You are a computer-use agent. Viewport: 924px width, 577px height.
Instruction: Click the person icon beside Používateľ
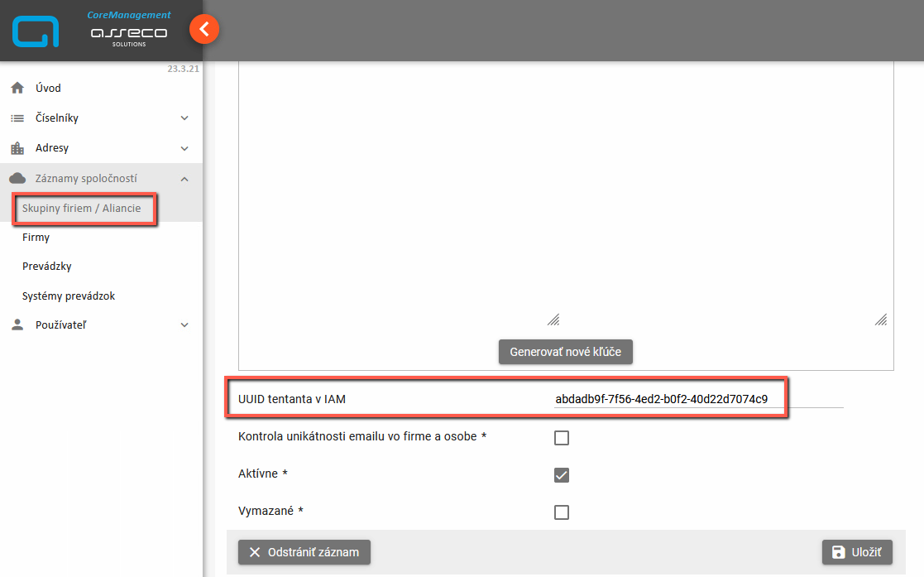(x=17, y=325)
